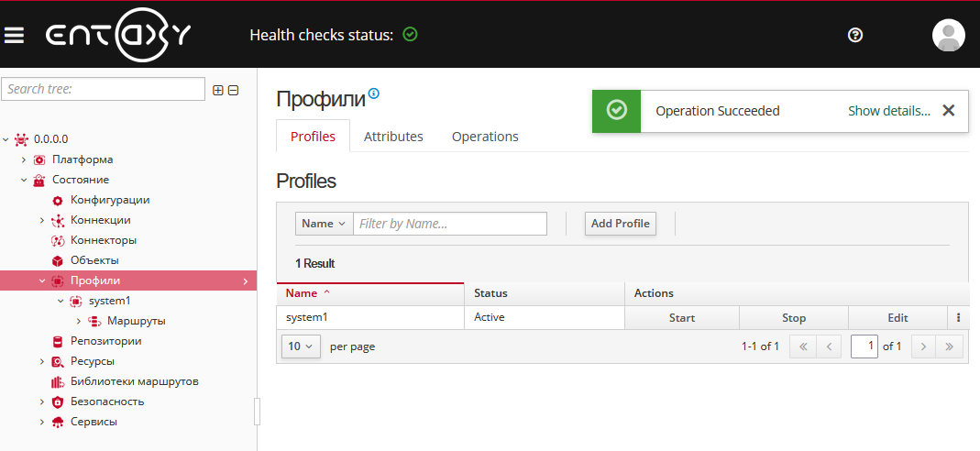Click the health checks status checkmark icon
980x451 pixels.
[410, 35]
